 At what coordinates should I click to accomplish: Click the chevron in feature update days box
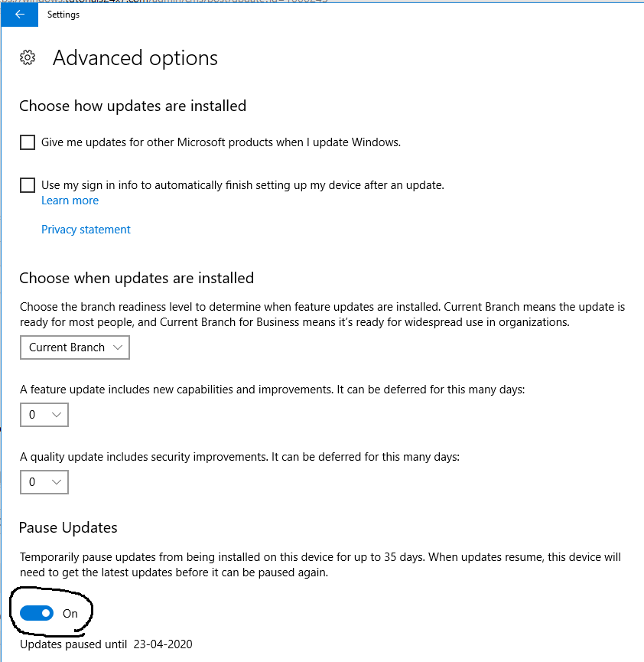57,415
